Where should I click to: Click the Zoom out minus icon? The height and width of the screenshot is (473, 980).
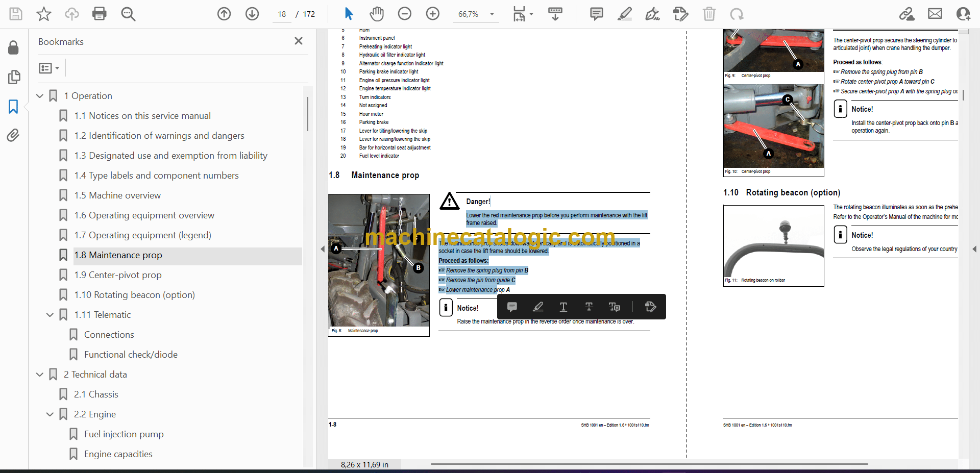(x=405, y=14)
